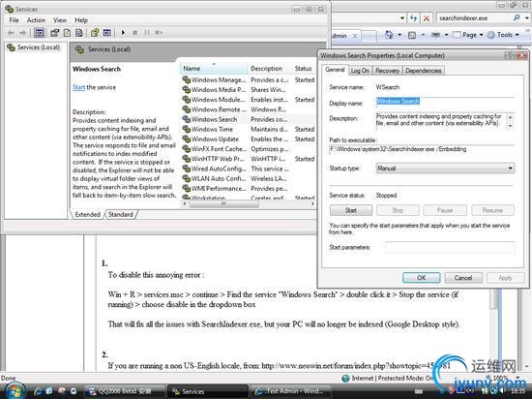Open the File menu in Services
The image size is (532, 399).
click(x=14, y=20)
